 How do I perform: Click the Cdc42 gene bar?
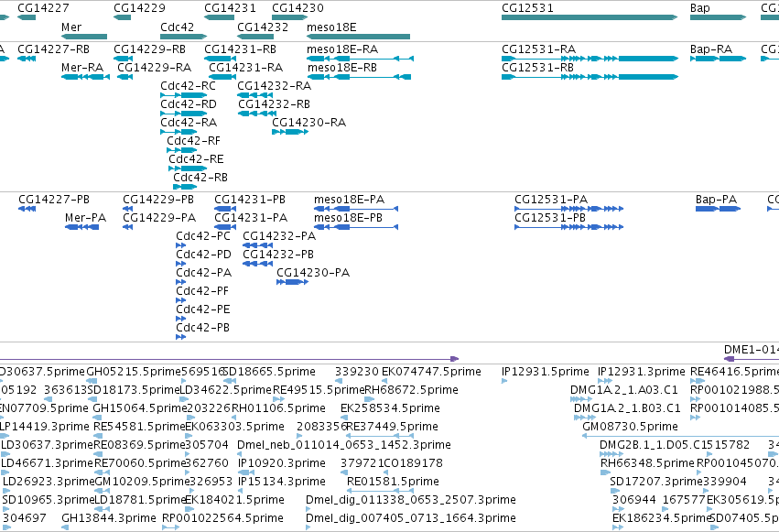[x=183, y=37]
